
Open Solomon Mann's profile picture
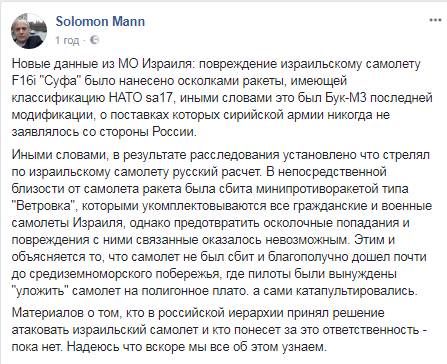29,31
